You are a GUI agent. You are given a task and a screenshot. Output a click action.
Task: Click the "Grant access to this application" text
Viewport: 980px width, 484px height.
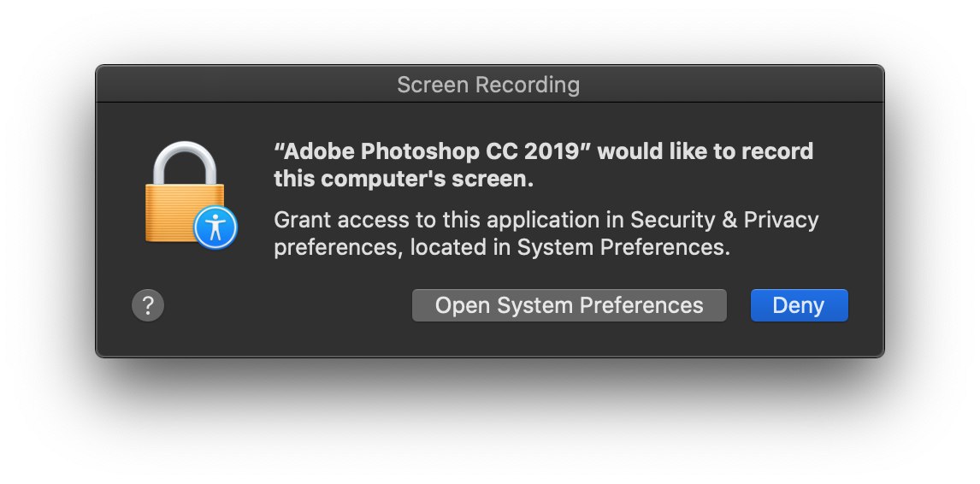tap(438, 220)
